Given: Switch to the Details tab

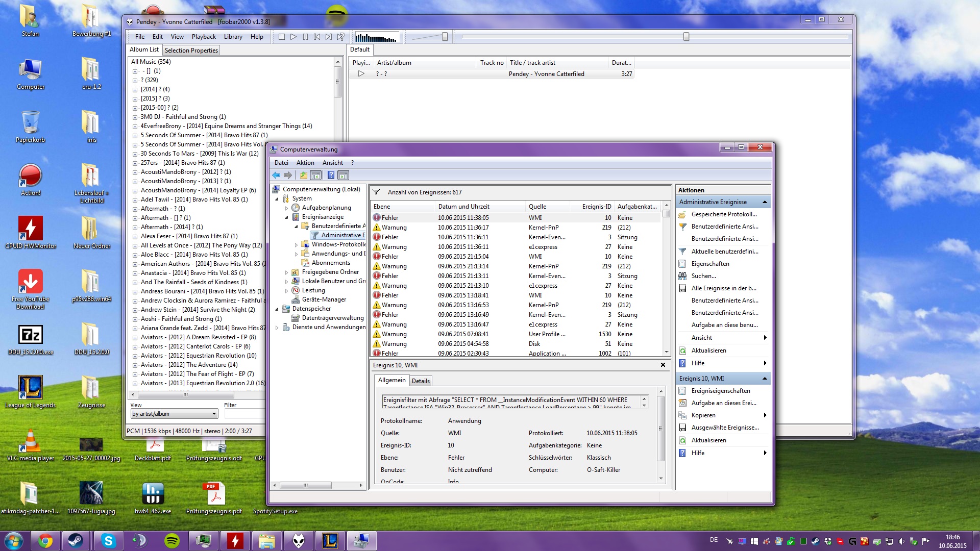Looking at the screenshot, I should click(421, 381).
